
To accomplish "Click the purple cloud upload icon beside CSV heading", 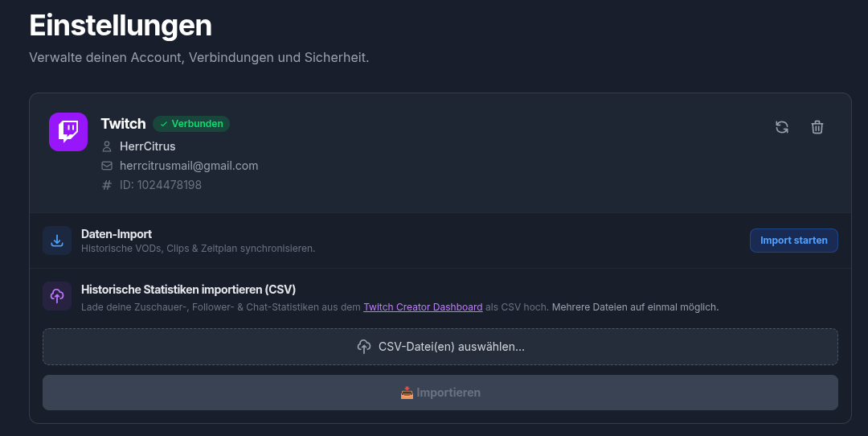I will pos(57,296).
